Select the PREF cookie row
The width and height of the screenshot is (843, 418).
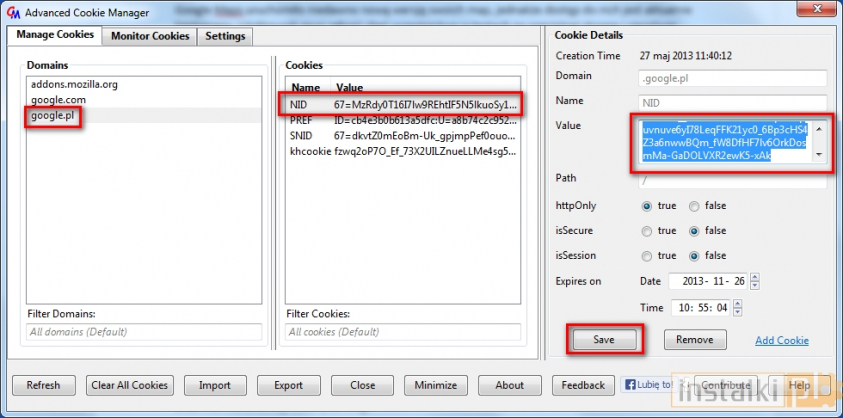(x=400, y=120)
